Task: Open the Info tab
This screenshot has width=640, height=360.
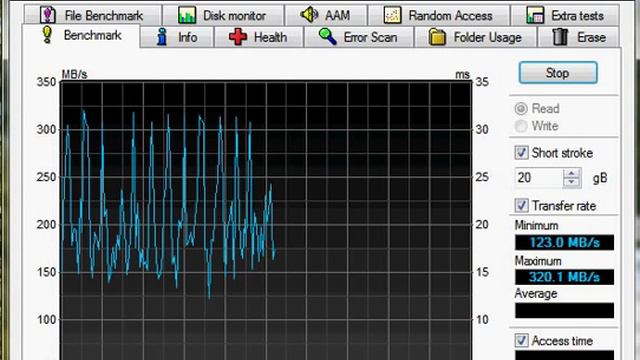Action: click(177, 37)
